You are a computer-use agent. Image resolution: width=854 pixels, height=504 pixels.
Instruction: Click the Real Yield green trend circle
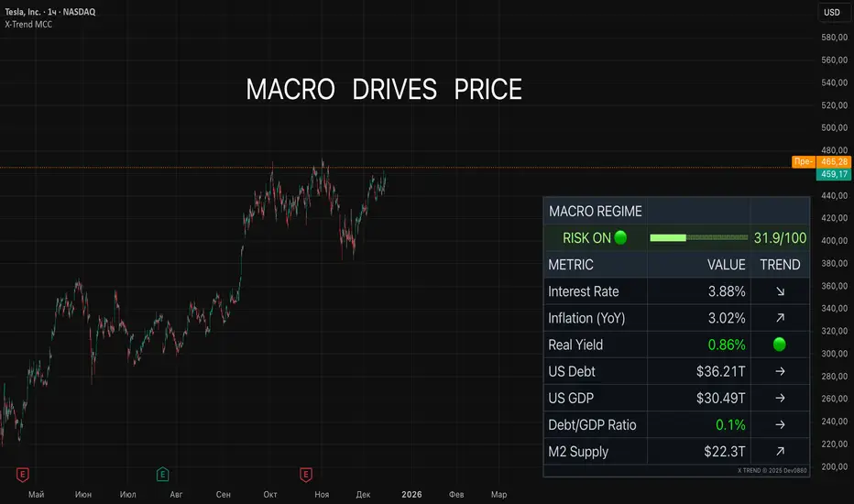pos(780,345)
